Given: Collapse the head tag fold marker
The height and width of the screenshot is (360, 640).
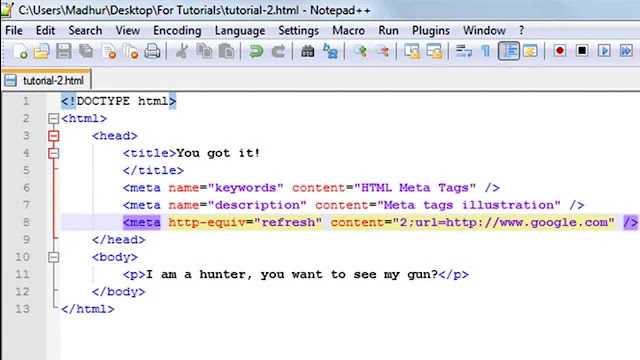Looking at the screenshot, I should 53,136.
